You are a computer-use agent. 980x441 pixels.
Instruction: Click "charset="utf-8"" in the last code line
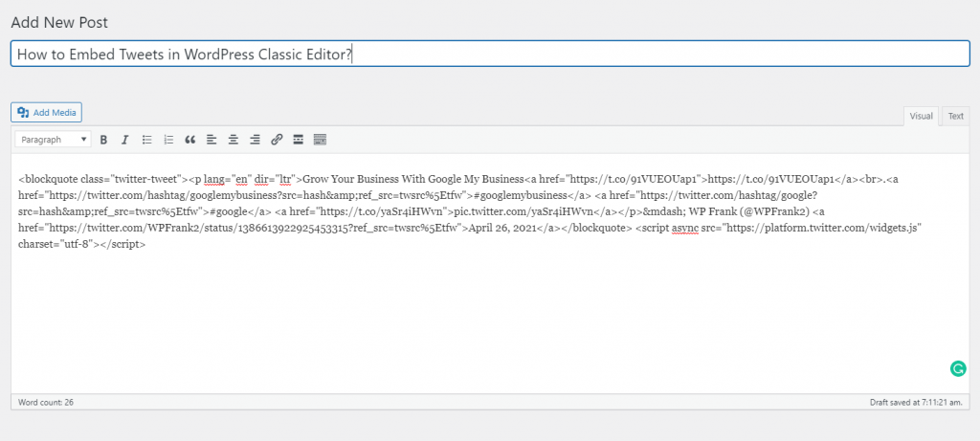point(56,244)
